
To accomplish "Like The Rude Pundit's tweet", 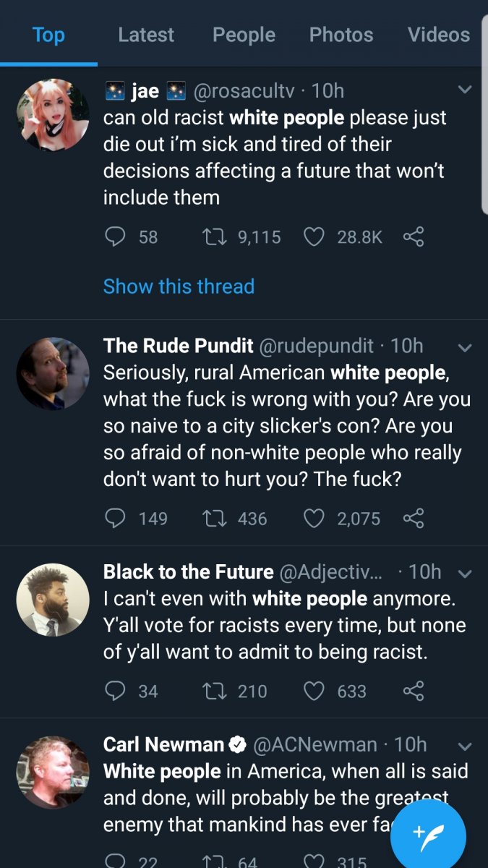I will 314,519.
